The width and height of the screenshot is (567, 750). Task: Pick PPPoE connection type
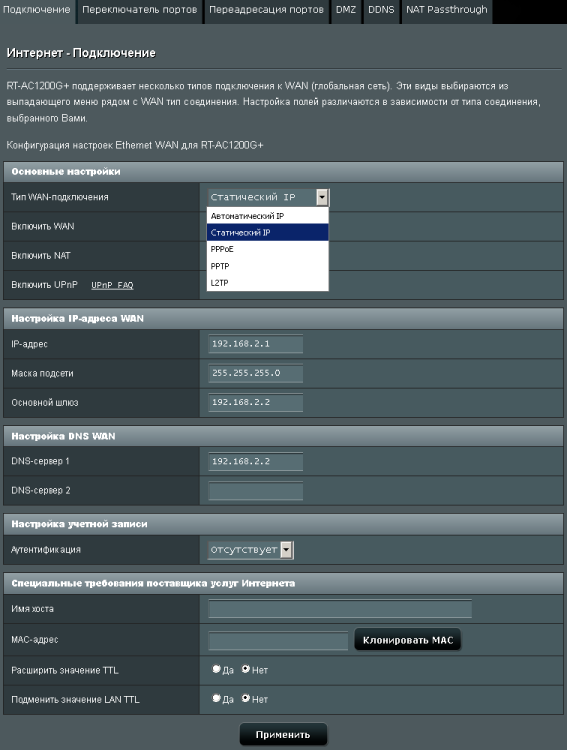(x=267, y=249)
